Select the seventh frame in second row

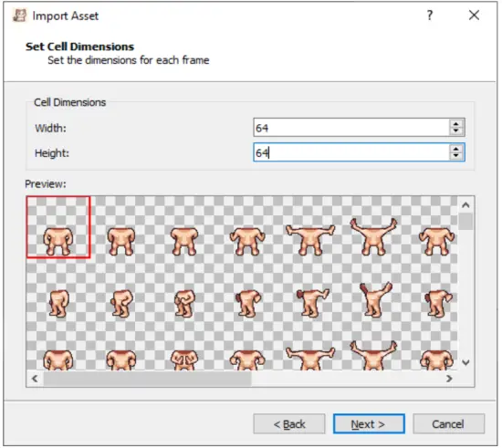pyautogui.click(x=438, y=303)
